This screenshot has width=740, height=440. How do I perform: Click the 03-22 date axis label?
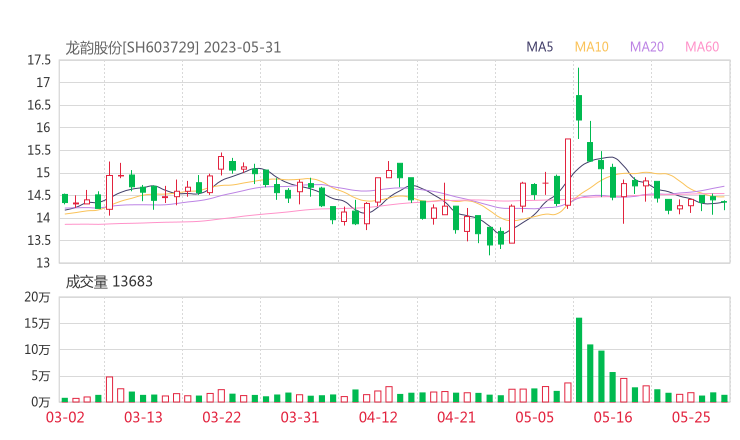pyautogui.click(x=221, y=417)
